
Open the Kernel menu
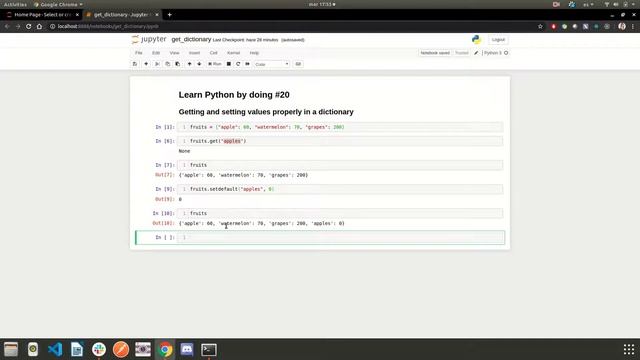(233, 53)
